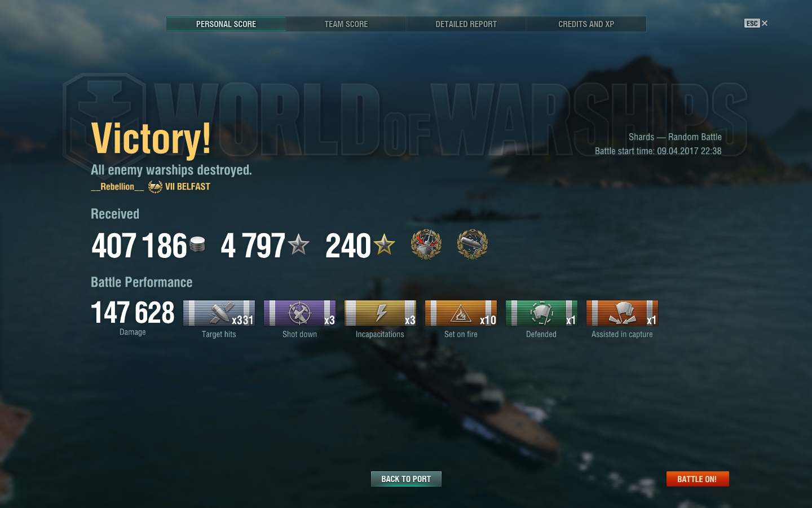Click the Incapacitations x3 ribbon
Screen dimensions: 812x508
point(380,313)
